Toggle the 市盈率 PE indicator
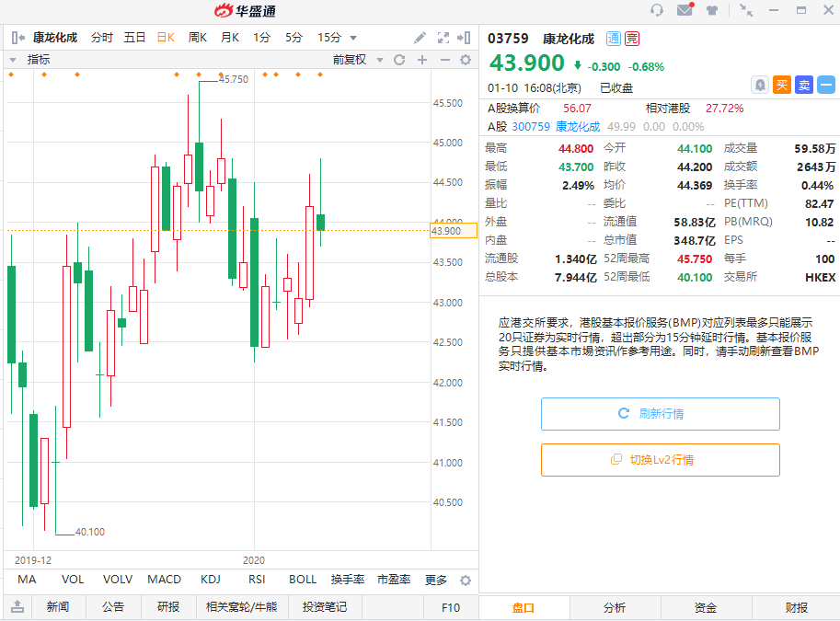Viewport: 840px width, 621px height. [394, 580]
